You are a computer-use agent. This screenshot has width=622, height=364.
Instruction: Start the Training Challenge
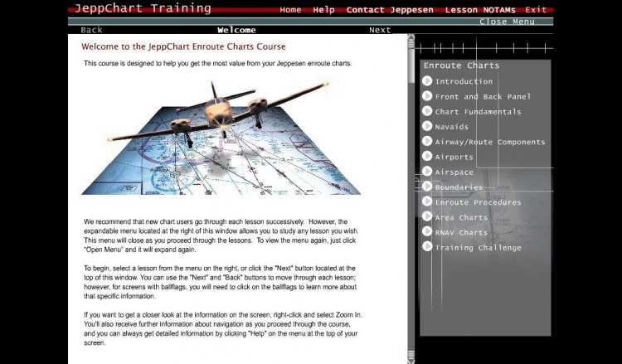(x=478, y=248)
